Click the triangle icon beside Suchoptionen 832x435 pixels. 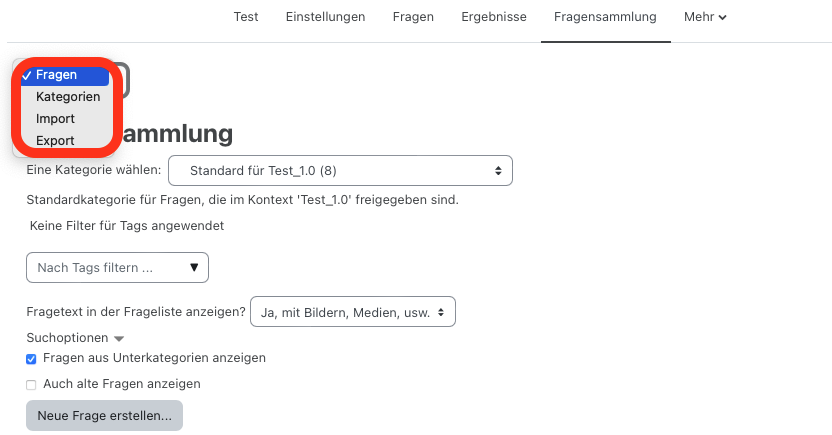pyautogui.click(x=120, y=339)
